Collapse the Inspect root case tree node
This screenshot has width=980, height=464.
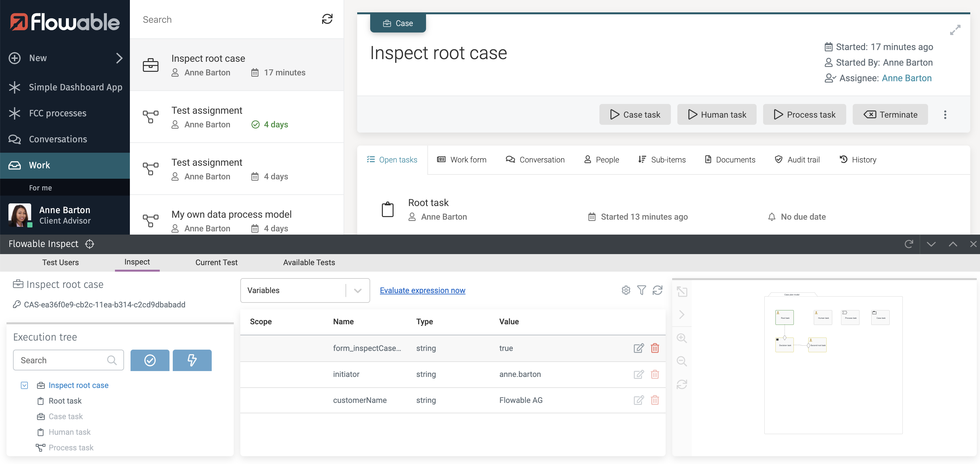point(24,386)
